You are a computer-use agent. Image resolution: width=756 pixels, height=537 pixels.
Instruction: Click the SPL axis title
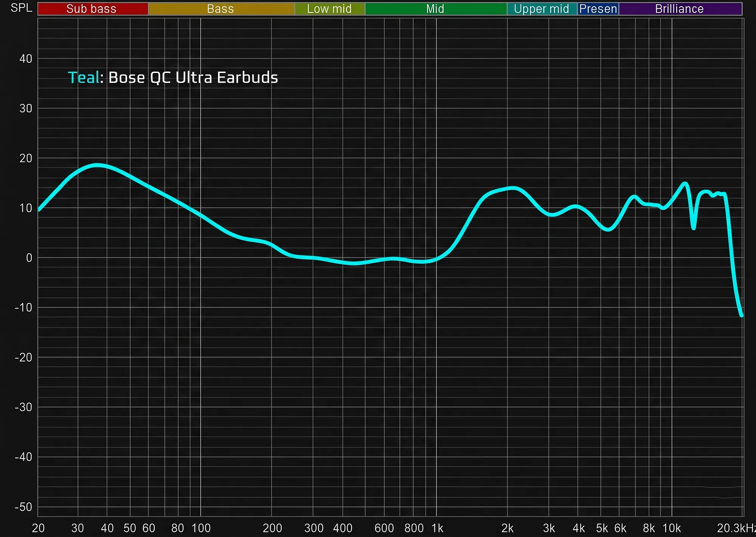click(x=22, y=8)
